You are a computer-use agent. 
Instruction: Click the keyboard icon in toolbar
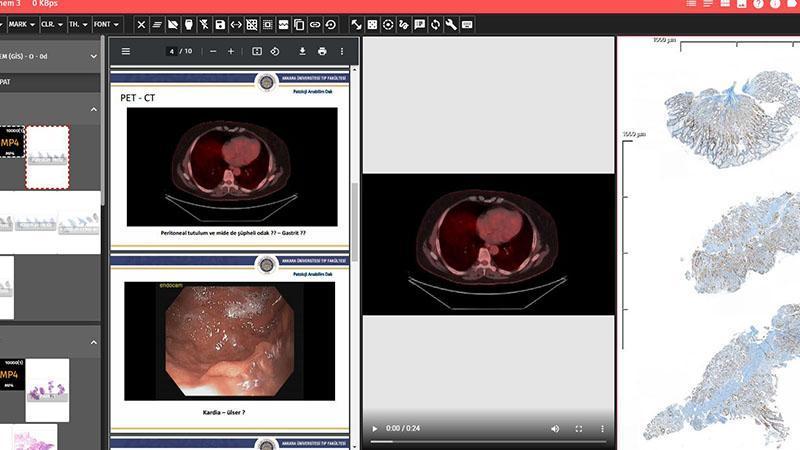click(x=467, y=24)
